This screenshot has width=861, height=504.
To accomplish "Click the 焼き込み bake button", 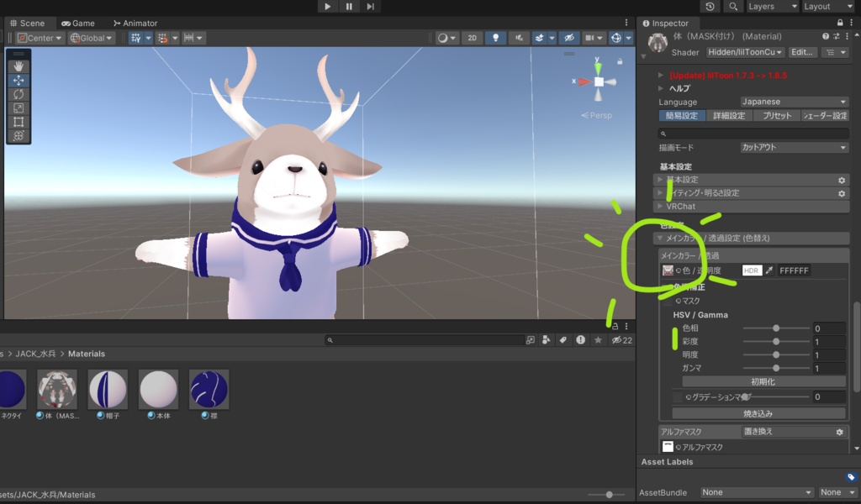I will 758,413.
